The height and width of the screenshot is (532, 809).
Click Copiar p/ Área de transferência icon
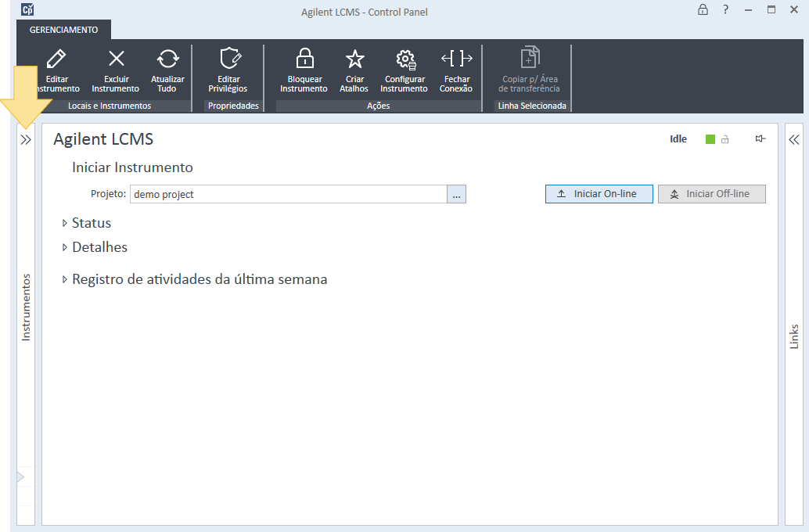[x=530, y=57]
